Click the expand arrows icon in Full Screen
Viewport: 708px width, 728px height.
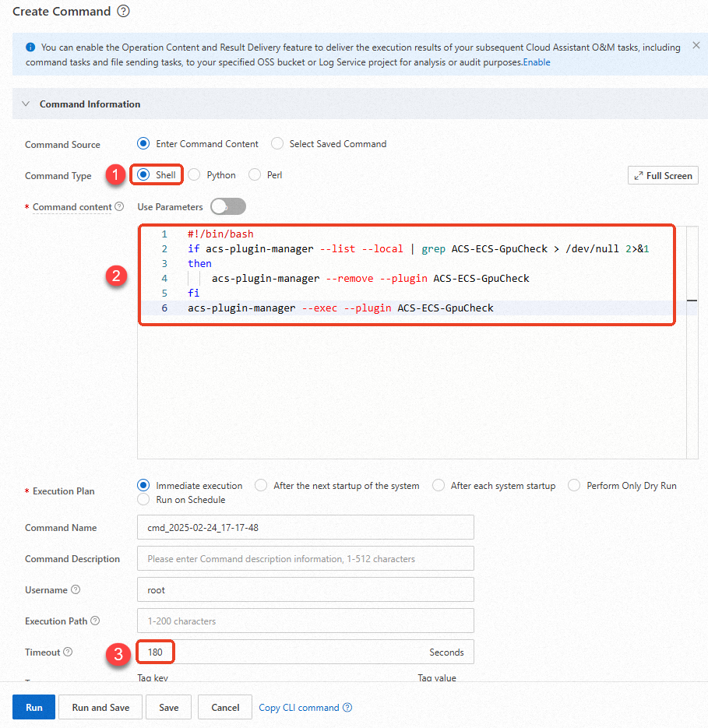click(x=639, y=175)
